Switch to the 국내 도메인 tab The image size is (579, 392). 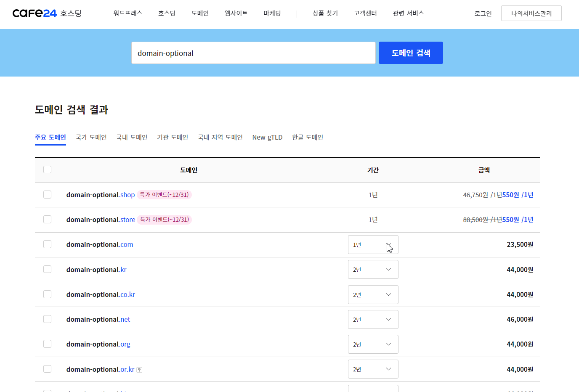132,138
